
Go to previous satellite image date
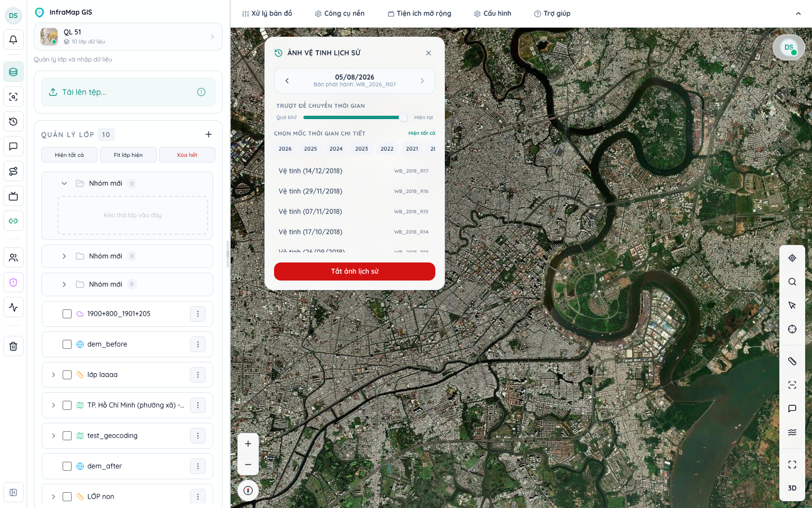click(287, 81)
